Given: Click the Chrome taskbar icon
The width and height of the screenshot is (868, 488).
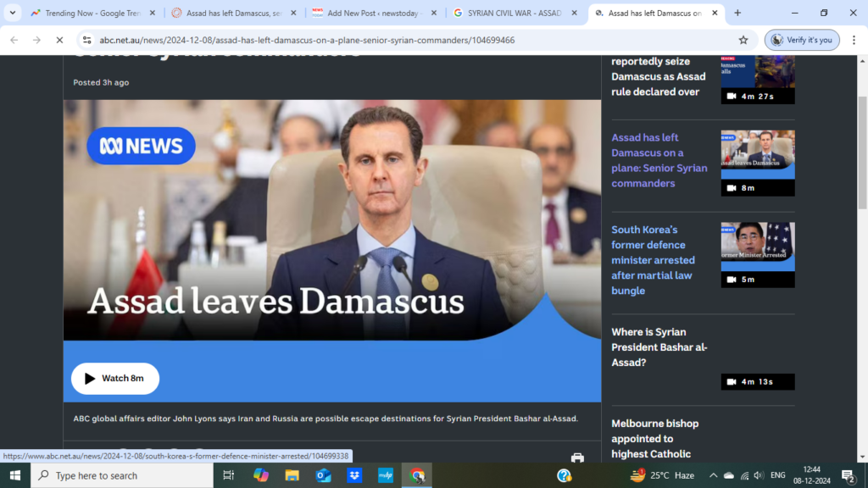Looking at the screenshot, I should coord(417,475).
